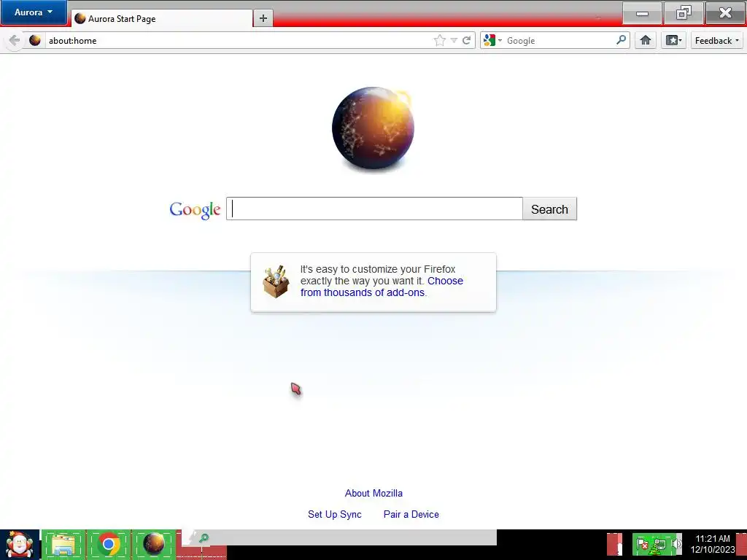Click Pair a Device
747x560 pixels.
click(x=411, y=514)
